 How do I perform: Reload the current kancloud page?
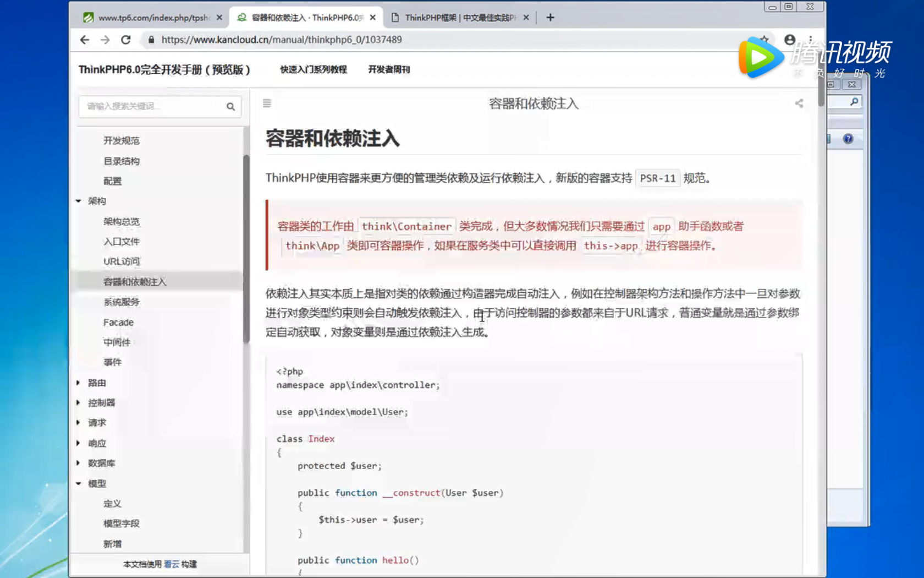126,40
